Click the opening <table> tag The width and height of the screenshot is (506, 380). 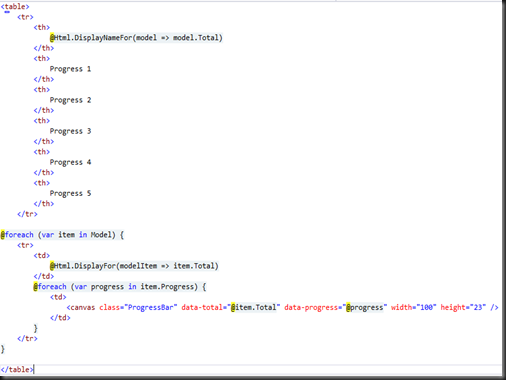(15, 6)
